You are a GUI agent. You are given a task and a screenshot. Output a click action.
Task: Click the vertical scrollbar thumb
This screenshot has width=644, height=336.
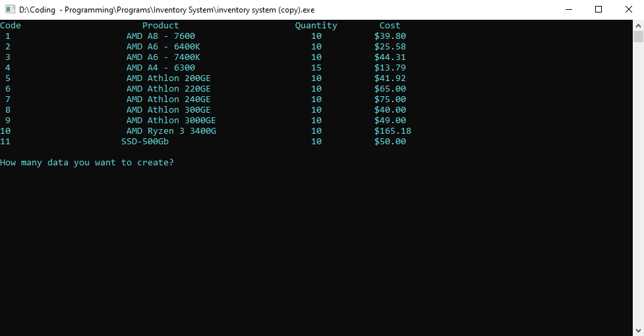coord(638,36)
